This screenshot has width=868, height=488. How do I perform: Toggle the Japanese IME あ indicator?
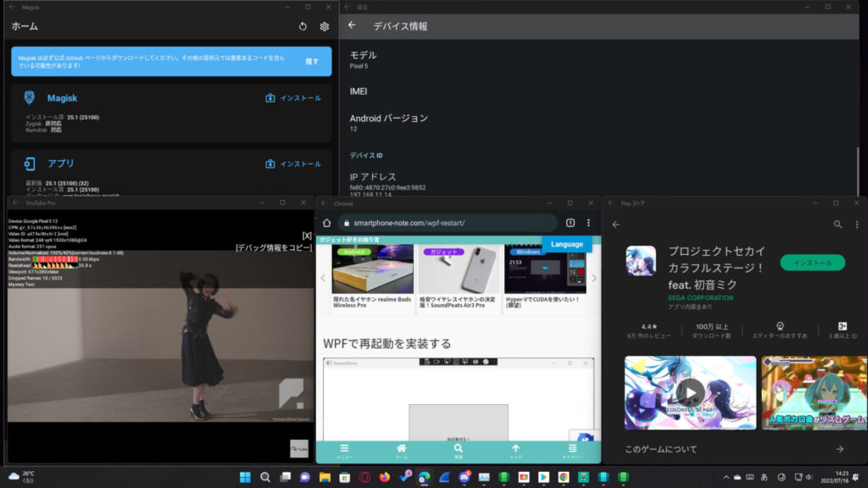tap(765, 477)
